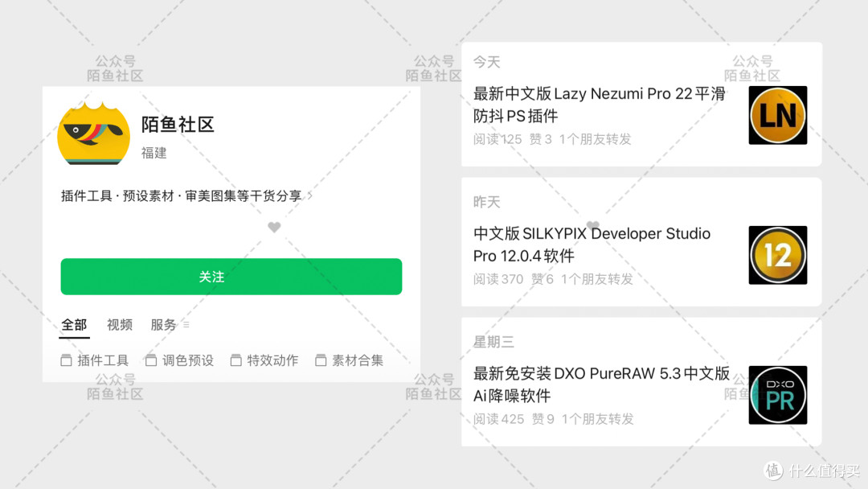
Task: Click the DXO PR thumbnail
Action: pos(778,395)
